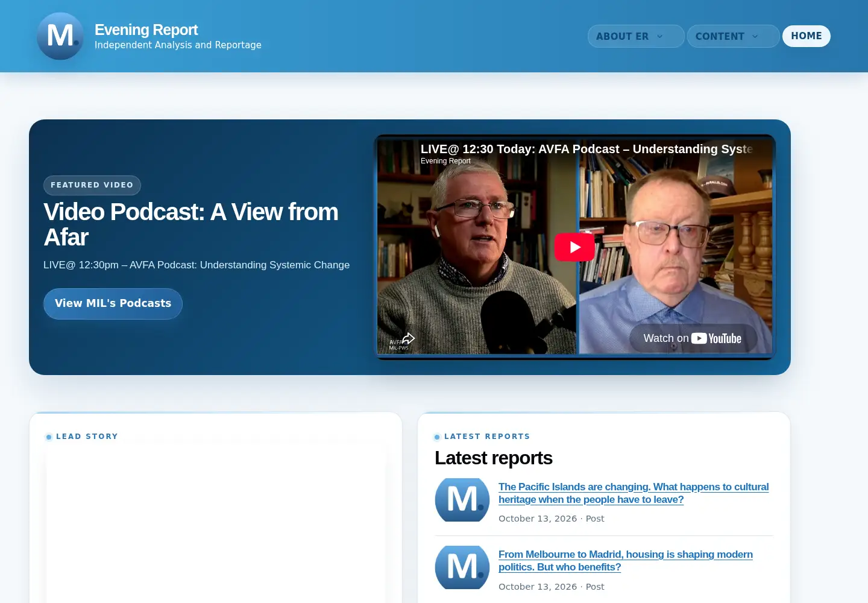Click the FEATURED VIDEO badge

coord(92,185)
